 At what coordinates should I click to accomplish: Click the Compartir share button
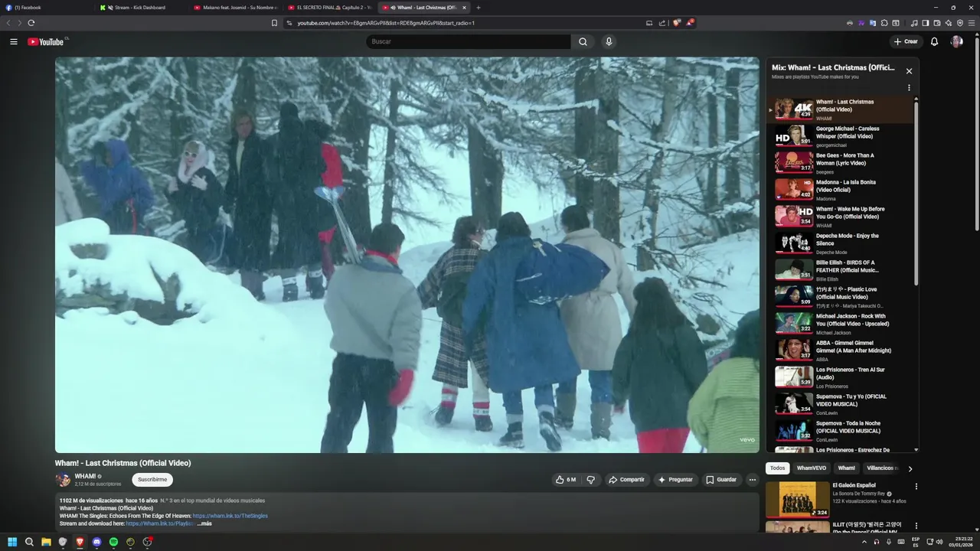626,480
